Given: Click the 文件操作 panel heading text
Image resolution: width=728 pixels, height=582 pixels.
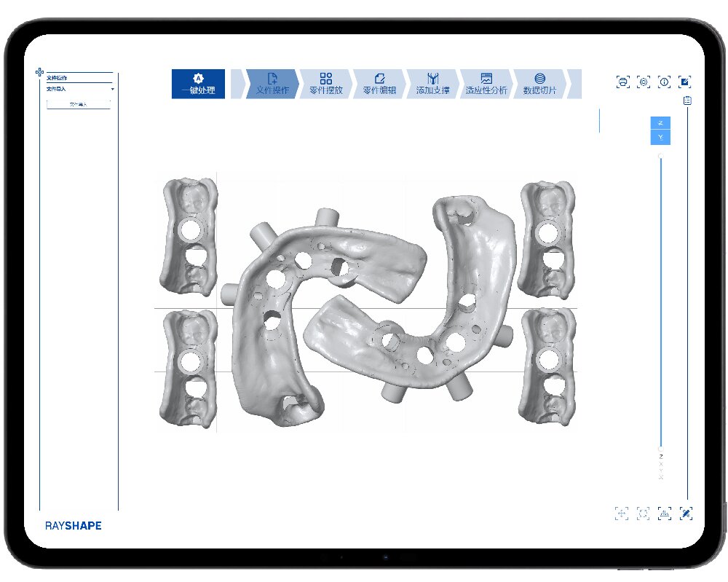Looking at the screenshot, I should 57,78.
